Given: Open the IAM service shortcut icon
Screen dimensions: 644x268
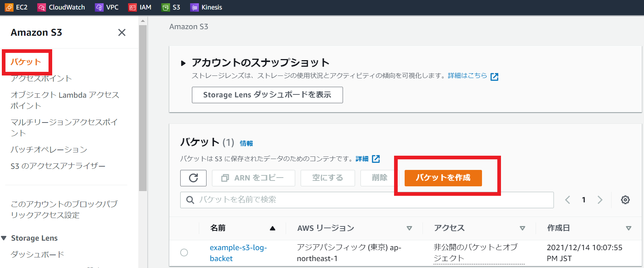Looking at the screenshot, I should (x=132, y=7).
